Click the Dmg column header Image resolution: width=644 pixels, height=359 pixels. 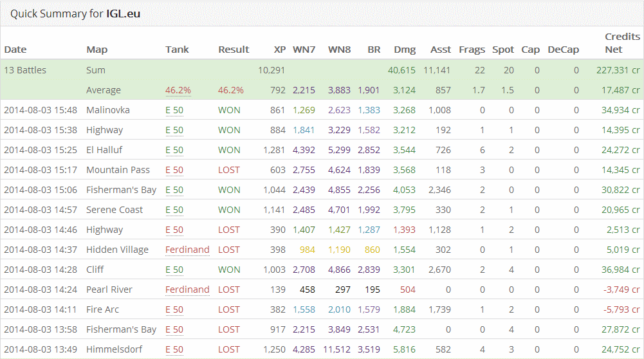tap(405, 50)
